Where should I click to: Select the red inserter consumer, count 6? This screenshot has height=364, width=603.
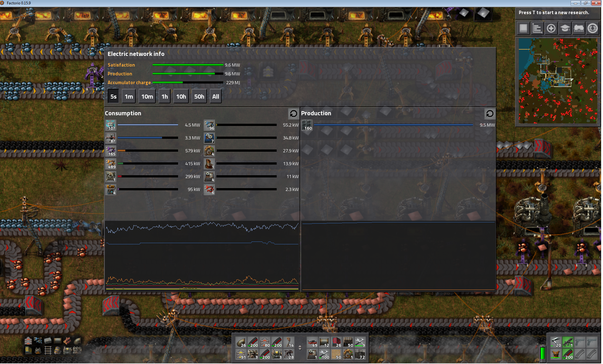point(209,189)
